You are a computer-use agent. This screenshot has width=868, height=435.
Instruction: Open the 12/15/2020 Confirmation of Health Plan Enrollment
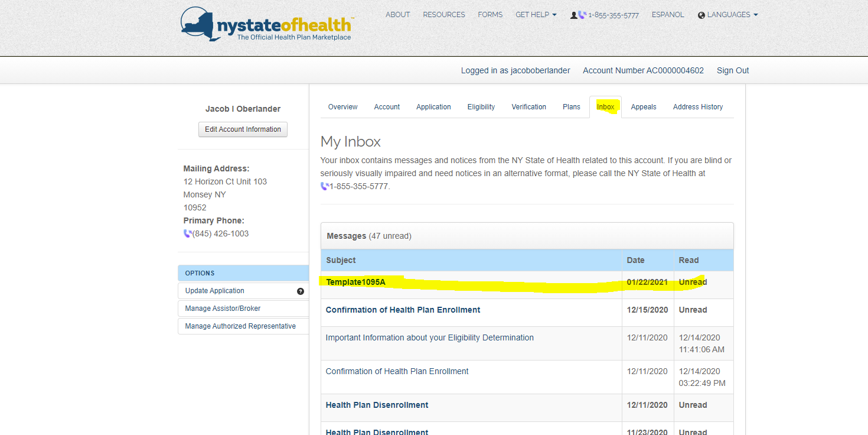403,310
